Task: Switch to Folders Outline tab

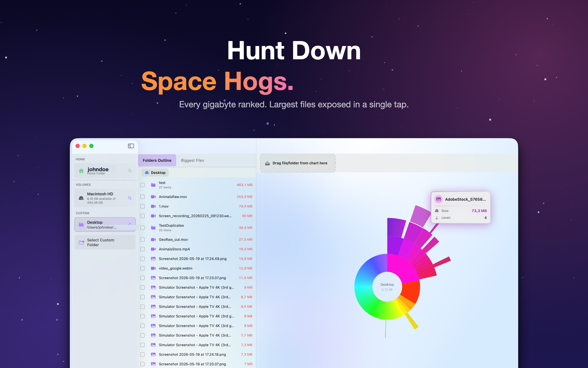Action: pos(157,160)
